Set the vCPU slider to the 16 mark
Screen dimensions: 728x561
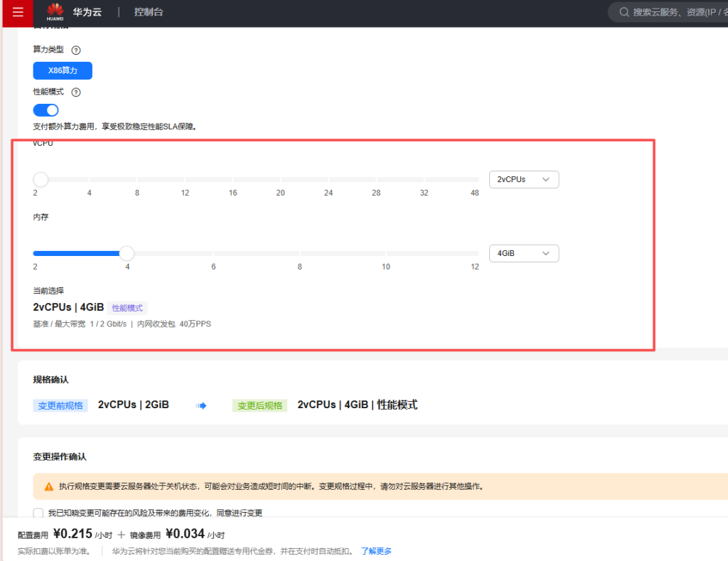tap(232, 179)
